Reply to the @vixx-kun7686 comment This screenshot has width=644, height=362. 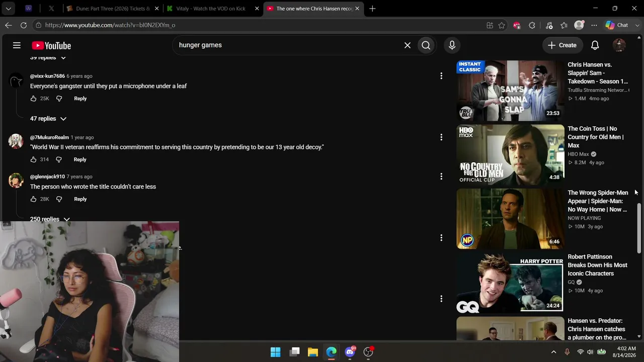tap(80, 99)
